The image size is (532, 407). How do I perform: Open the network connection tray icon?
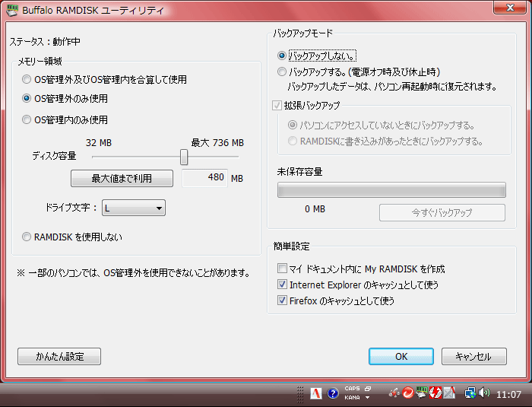(x=470, y=393)
